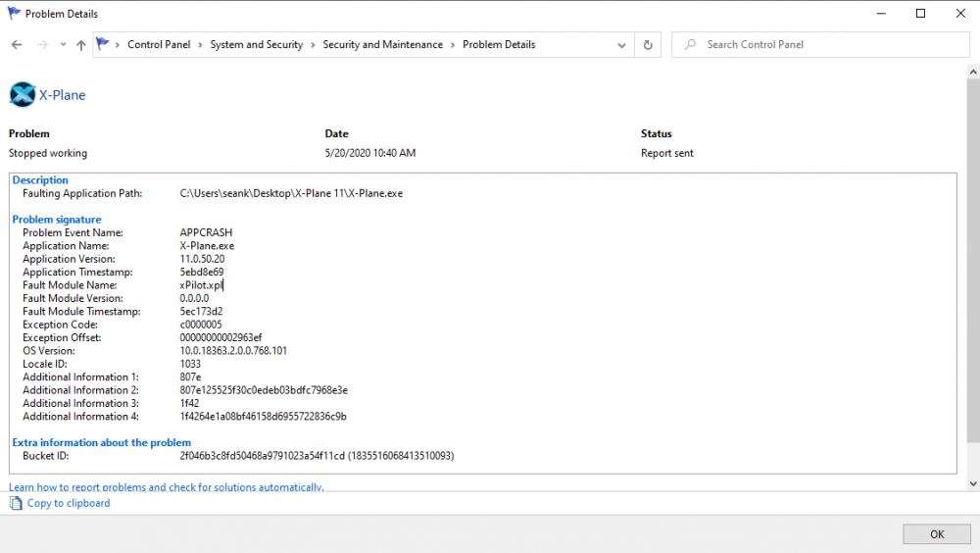Click the clipboard icon beside Copy to clipboard

click(x=15, y=503)
